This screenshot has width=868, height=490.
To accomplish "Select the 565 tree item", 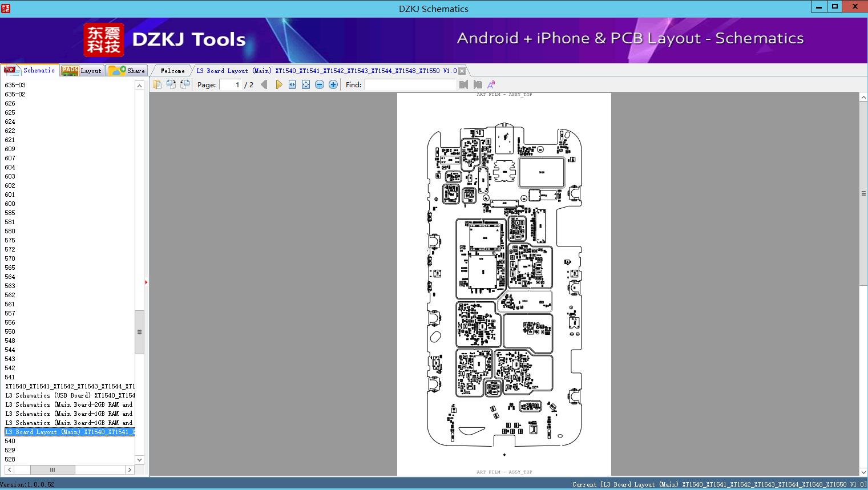I will [10, 268].
